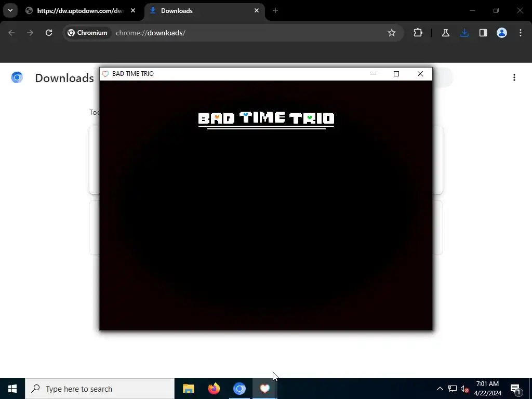Viewport: 532px width, 399px height.
Task: Click the browser forward arrow
Action: [30, 33]
